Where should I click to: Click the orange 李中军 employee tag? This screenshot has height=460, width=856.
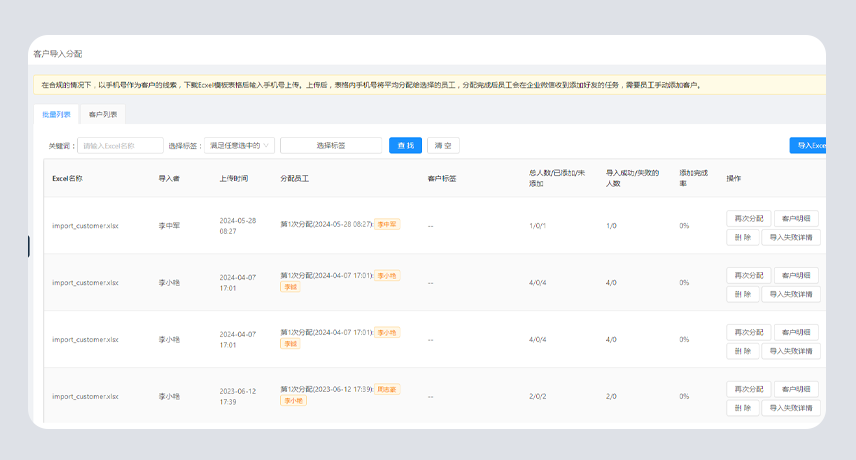point(387,224)
